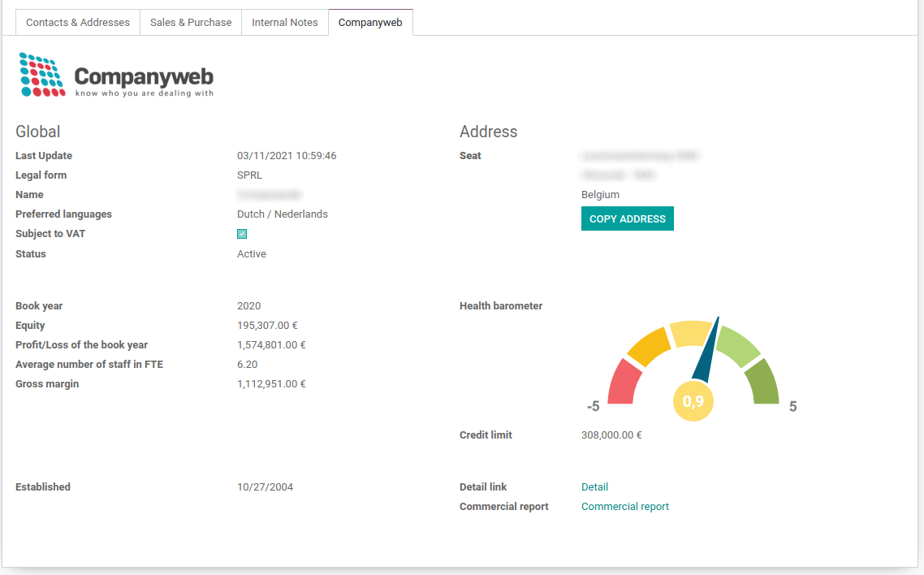The width and height of the screenshot is (924, 575).
Task: Click the Gross margin amount
Action: [x=270, y=383]
